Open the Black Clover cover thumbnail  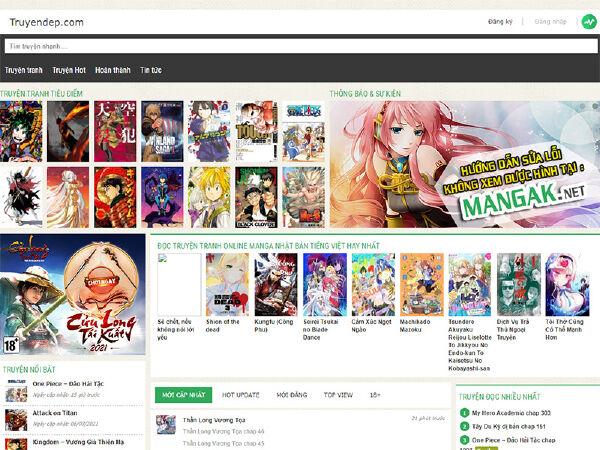pyautogui.click(x=256, y=197)
